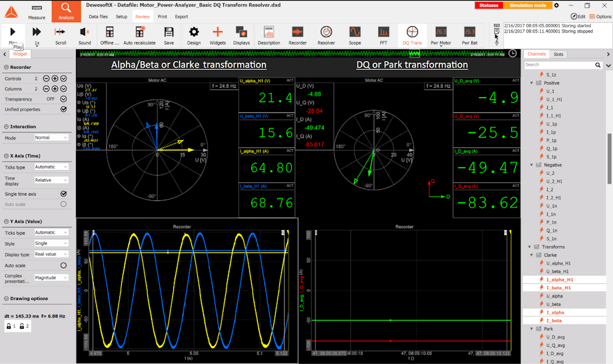Click the Edit pencil button
Viewport: 613px width, 364px height.
578,16
